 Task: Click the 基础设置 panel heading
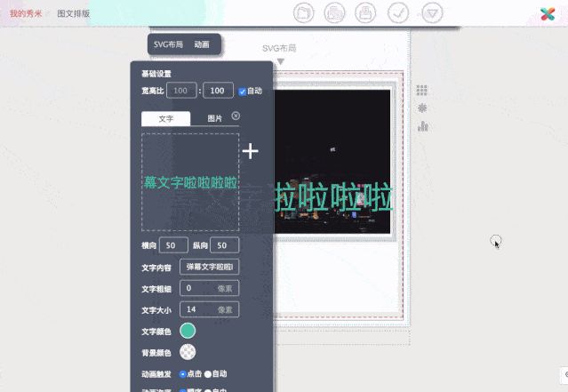tap(156, 74)
